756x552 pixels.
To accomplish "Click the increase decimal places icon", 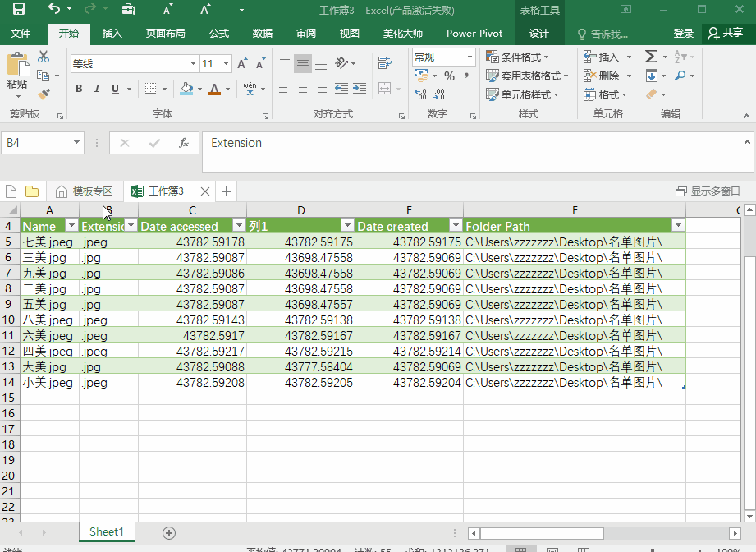I will coord(420,94).
